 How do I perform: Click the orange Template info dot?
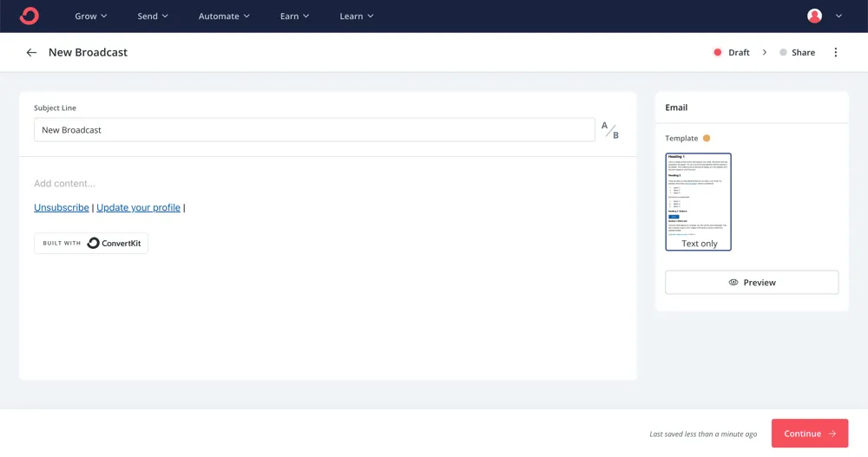tap(707, 138)
